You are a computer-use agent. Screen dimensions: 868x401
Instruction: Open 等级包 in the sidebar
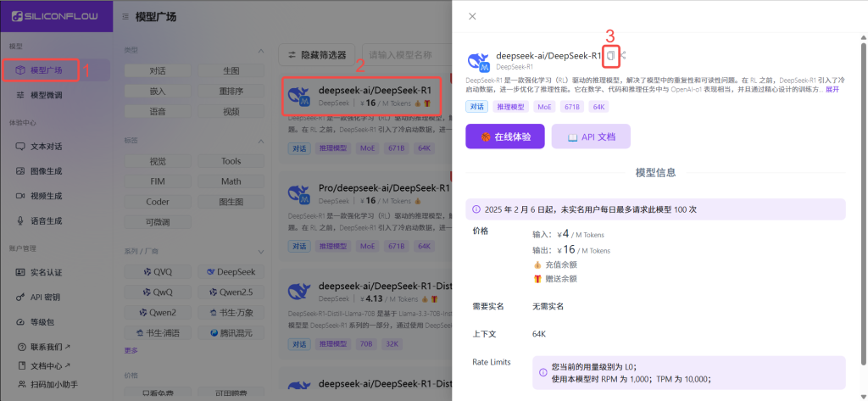point(55,322)
